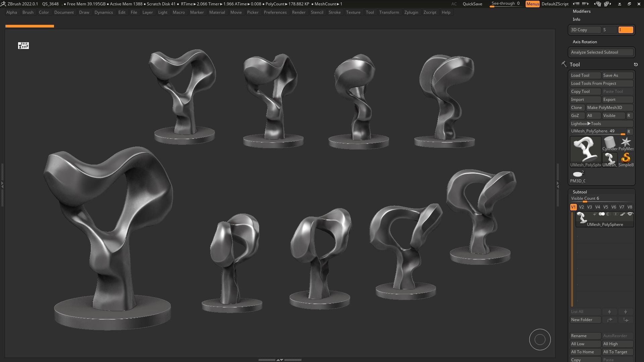Click bottom tray divider arrows
Viewport: 644px width, 362px height.
coord(280,360)
